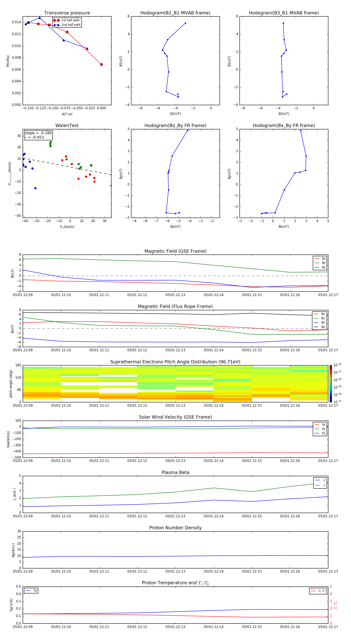Click the "Bz(nT)" x-axis label
351x644 pixels.
coord(175,227)
